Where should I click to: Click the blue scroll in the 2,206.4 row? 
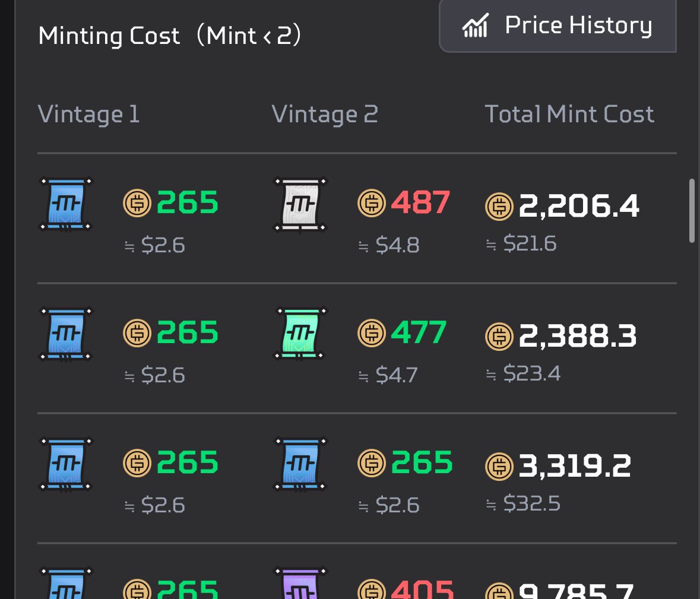(66, 204)
